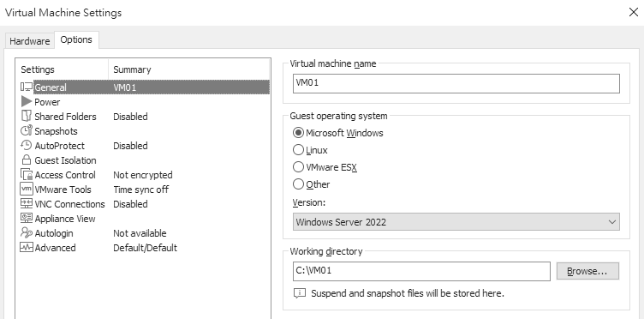644x319 pixels.
Task: Click 'Default/Default' summary text
Action: [145, 248]
